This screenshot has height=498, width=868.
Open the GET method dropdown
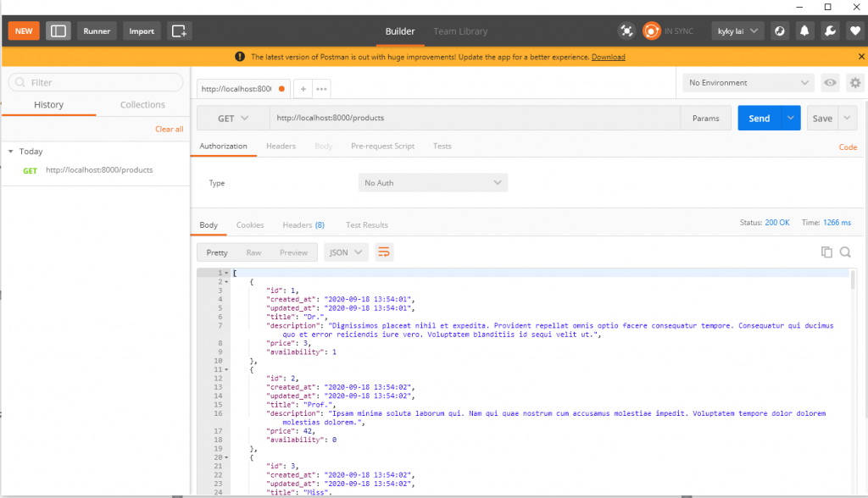coord(233,119)
